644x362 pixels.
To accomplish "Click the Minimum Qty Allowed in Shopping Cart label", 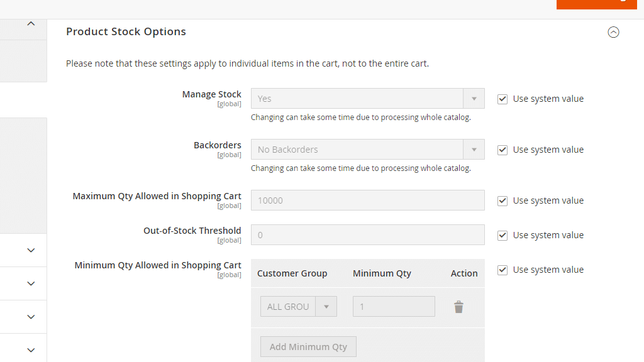I will click(158, 265).
